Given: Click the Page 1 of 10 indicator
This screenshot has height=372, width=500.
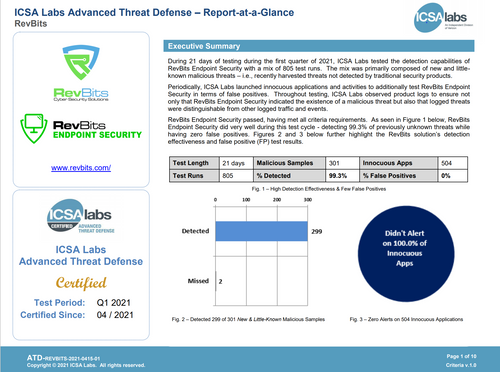Looking at the screenshot, I should [461, 356].
